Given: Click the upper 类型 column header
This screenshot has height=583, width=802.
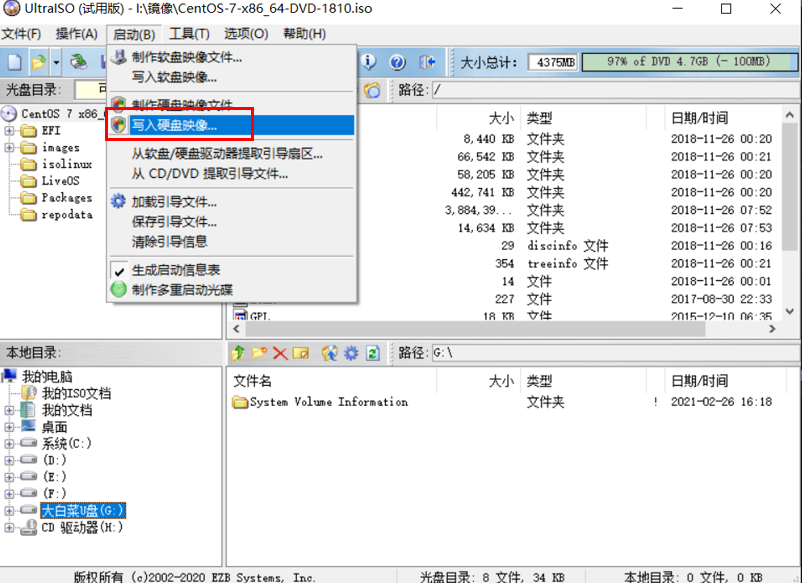Looking at the screenshot, I should pos(583,118).
